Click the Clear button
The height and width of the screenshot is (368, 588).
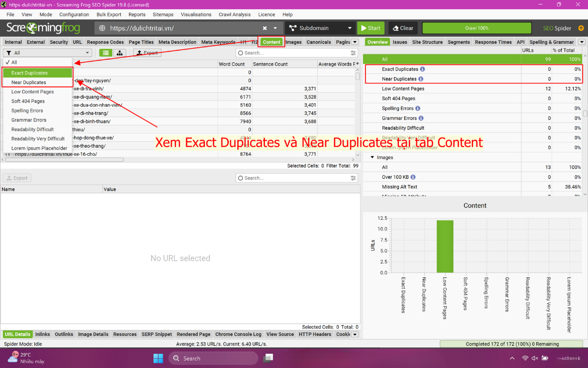click(x=403, y=28)
